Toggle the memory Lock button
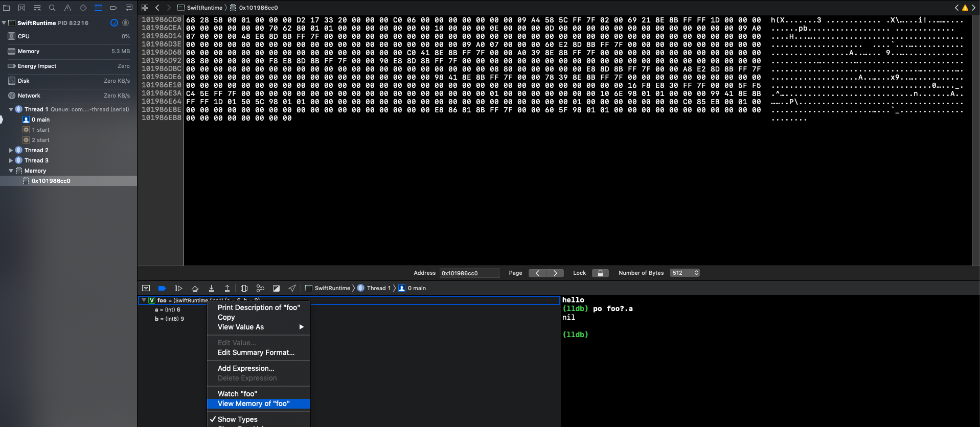The image size is (980, 427). coord(600,273)
